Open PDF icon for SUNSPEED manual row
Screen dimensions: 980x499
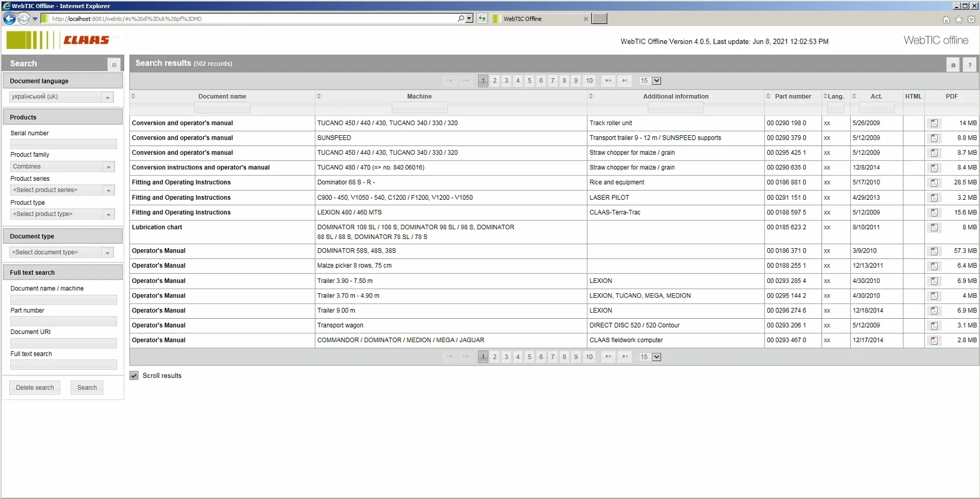(x=934, y=138)
